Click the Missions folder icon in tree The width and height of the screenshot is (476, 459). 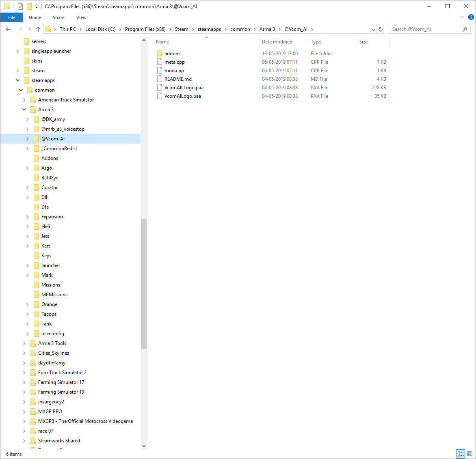click(x=37, y=285)
